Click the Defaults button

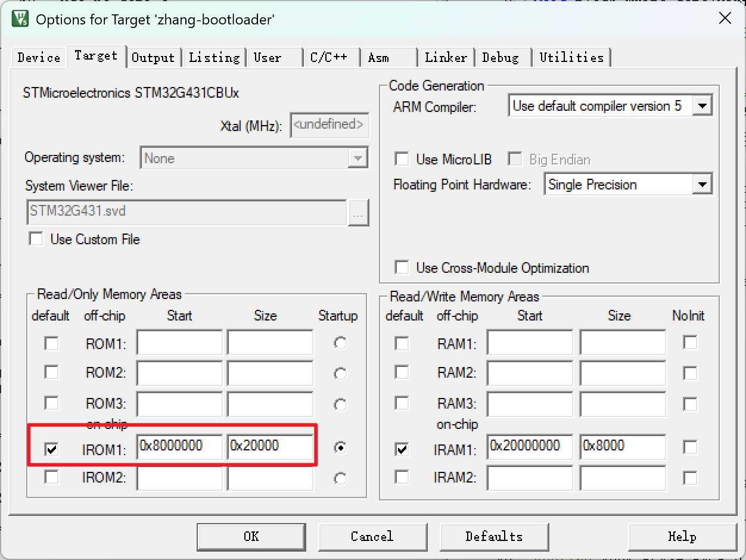click(x=494, y=537)
